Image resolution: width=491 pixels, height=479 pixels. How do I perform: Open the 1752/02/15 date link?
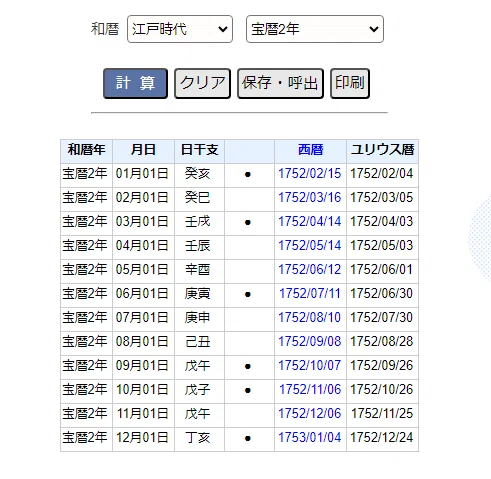[310, 174]
